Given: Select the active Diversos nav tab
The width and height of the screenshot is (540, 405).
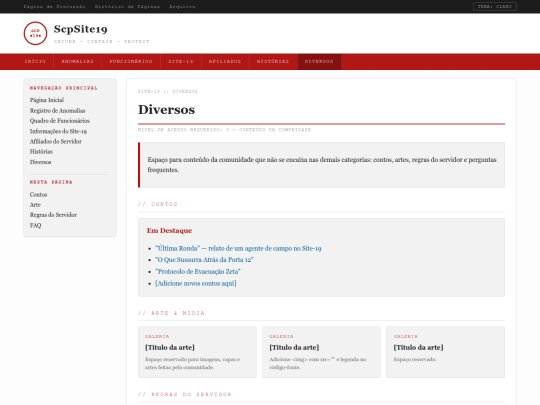Looking at the screenshot, I should coord(319,62).
